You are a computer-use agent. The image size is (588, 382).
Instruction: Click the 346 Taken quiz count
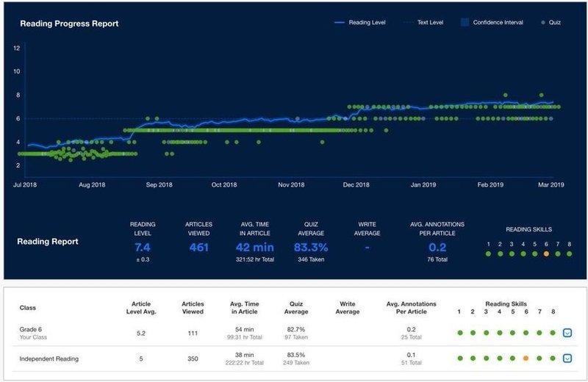click(311, 259)
